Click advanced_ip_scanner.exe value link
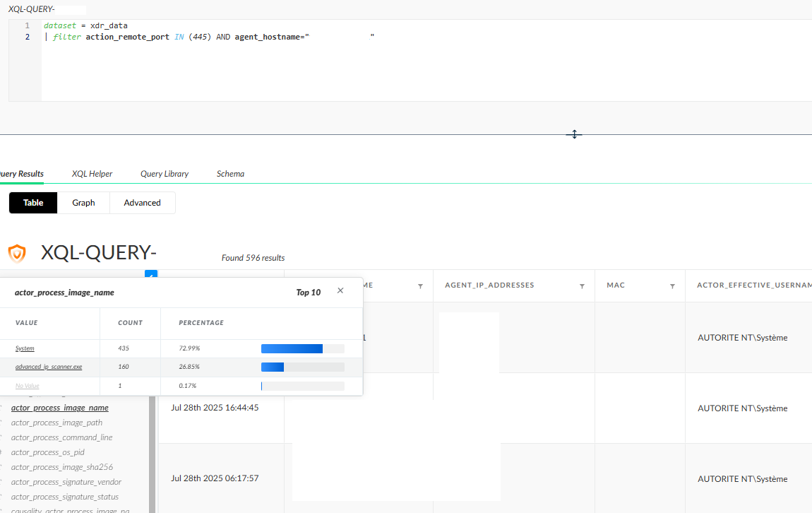812x513 pixels. click(x=49, y=367)
